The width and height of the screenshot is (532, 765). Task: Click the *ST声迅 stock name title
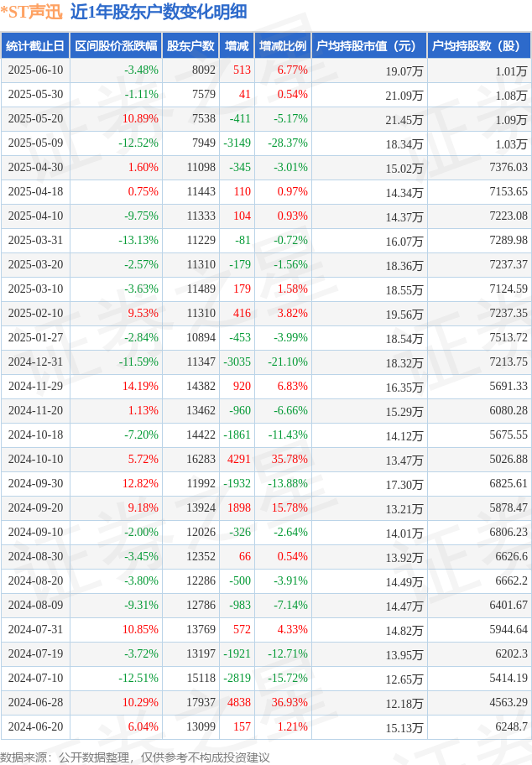coord(32,13)
